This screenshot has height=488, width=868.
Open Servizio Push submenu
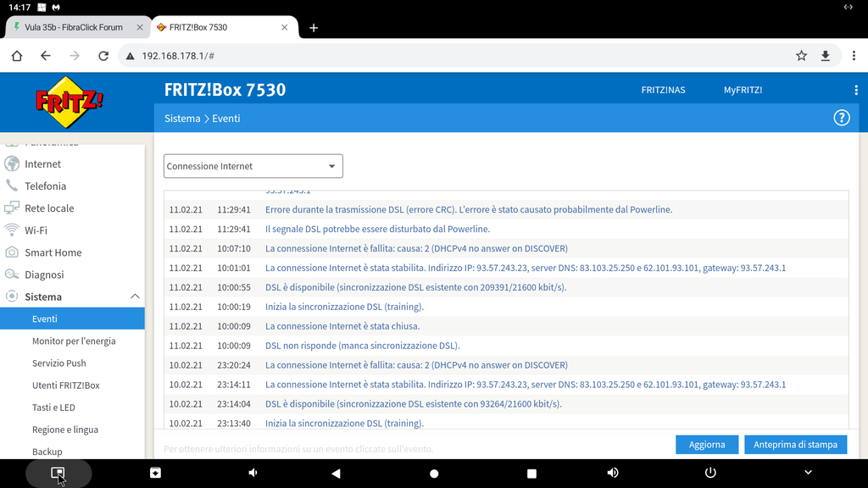(59, 363)
